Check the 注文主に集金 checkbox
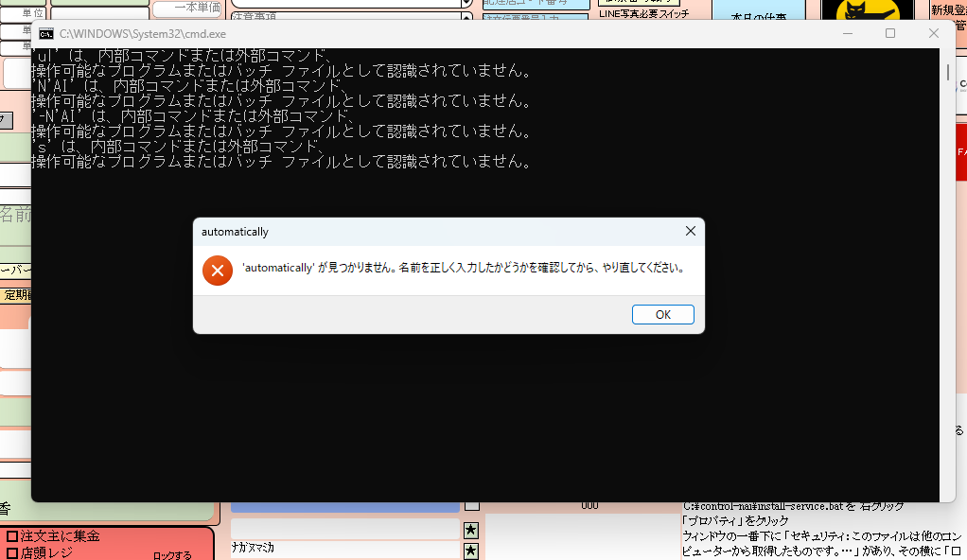Screen dimensions: 967x560 [11, 536]
